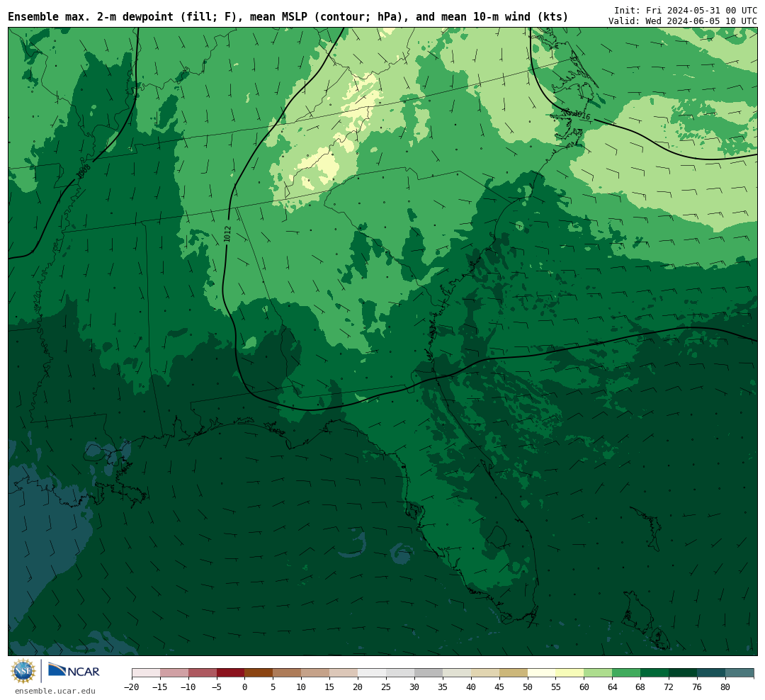Click the colorbar label 0

click(x=244, y=687)
